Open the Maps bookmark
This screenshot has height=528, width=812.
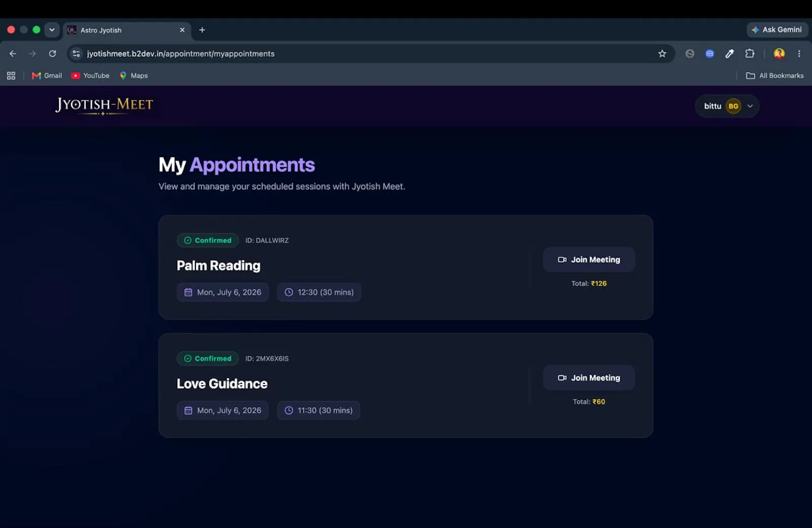(x=134, y=76)
